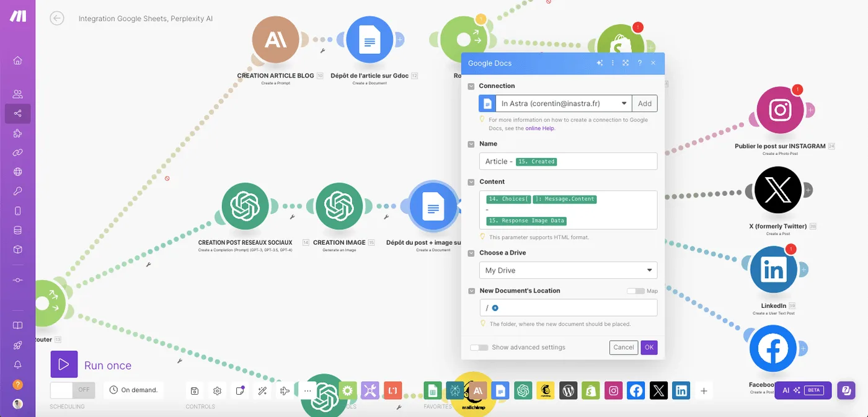Open the CREATION ARTICLE BLOG Anthropic module

click(275, 40)
